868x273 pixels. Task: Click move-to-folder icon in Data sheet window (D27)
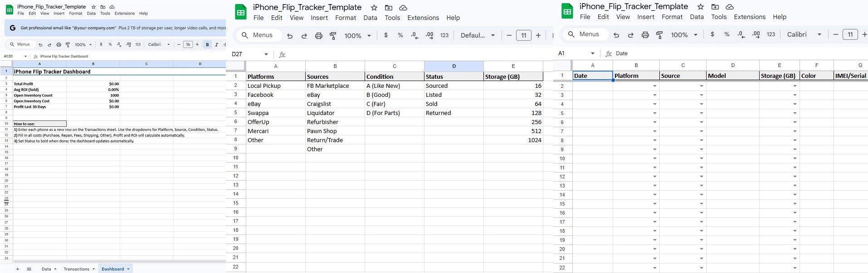389,8
